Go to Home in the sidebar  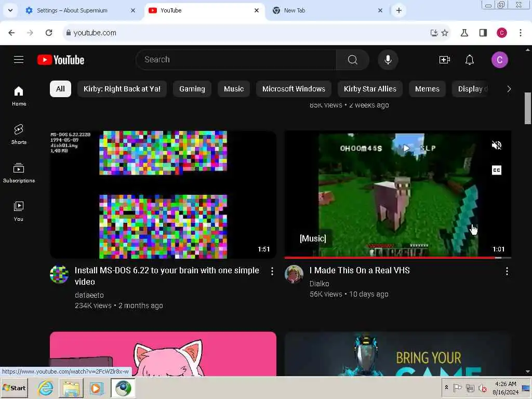[19, 96]
